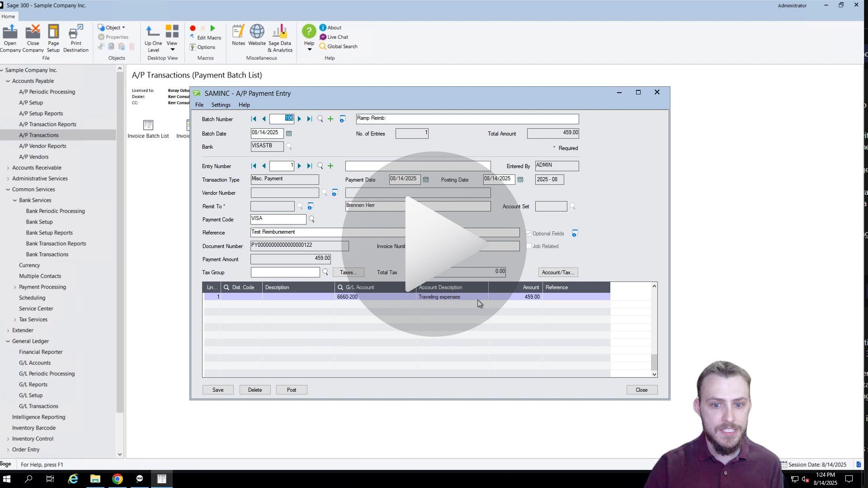Click green plus to create new batch
868x488 pixels.
tap(330, 119)
